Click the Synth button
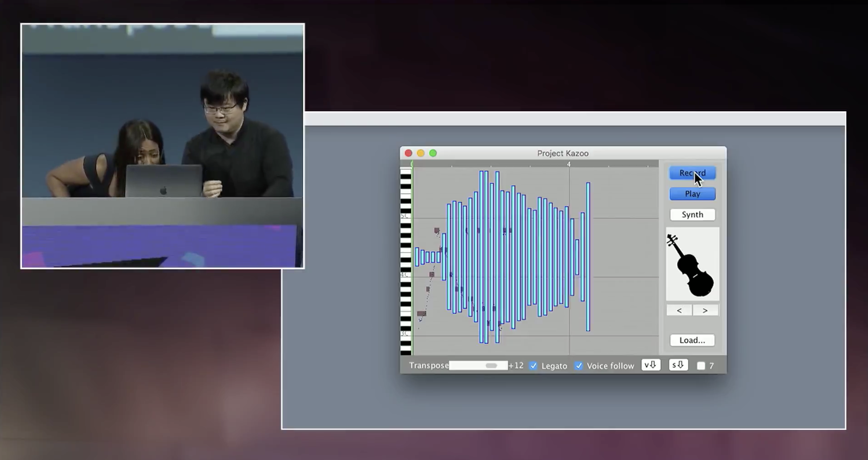 (692, 215)
